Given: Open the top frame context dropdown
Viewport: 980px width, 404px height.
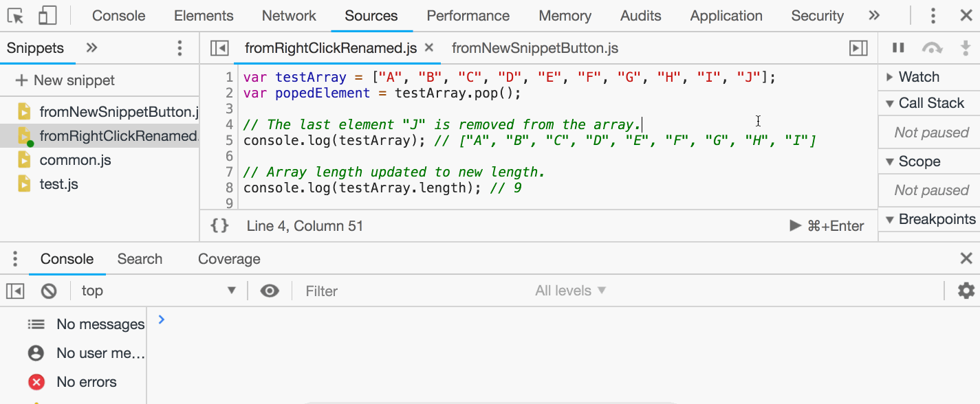Looking at the screenshot, I should click(158, 291).
